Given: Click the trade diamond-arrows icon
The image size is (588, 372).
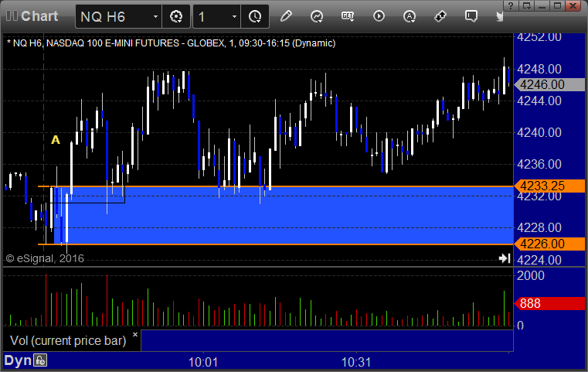Looking at the screenshot, I should [440, 16].
